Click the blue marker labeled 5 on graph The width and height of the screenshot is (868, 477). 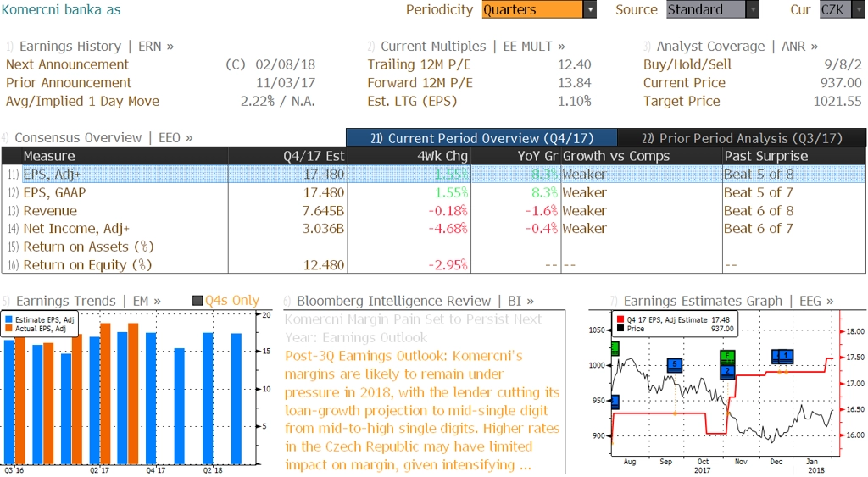tap(674, 364)
